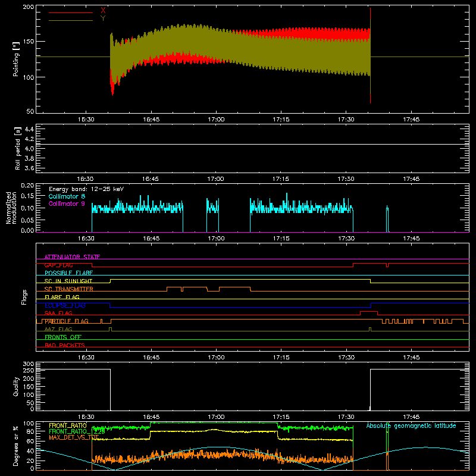Click the Collimator 8 burst just before 17:00

point(212,214)
